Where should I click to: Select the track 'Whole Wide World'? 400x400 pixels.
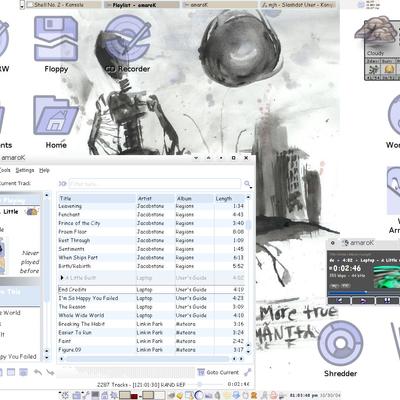pos(151,315)
